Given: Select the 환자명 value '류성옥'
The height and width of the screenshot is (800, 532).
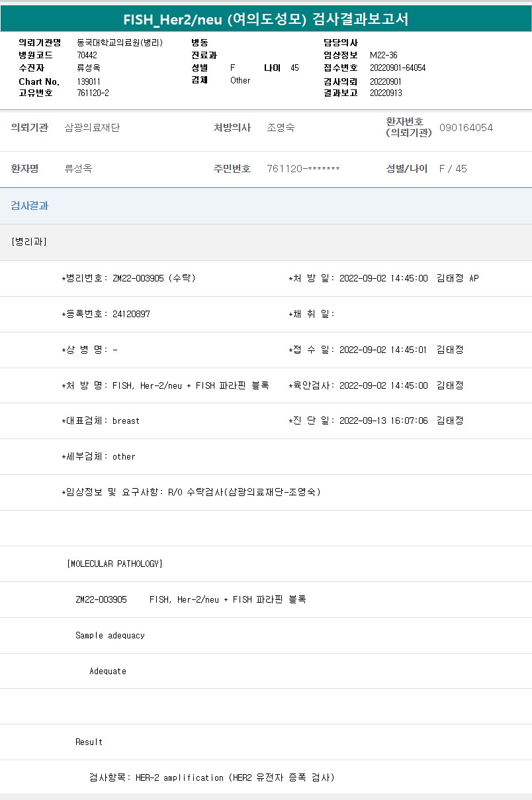Looking at the screenshot, I should [x=78, y=168].
